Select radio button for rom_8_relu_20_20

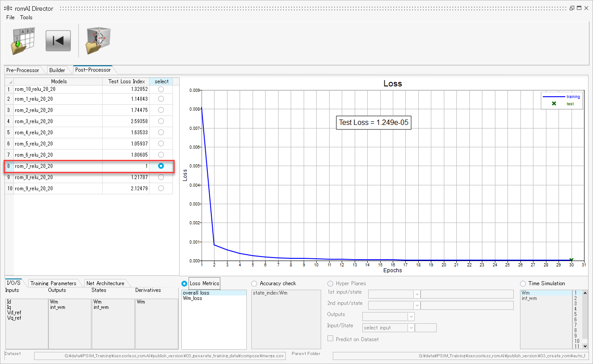161,177
